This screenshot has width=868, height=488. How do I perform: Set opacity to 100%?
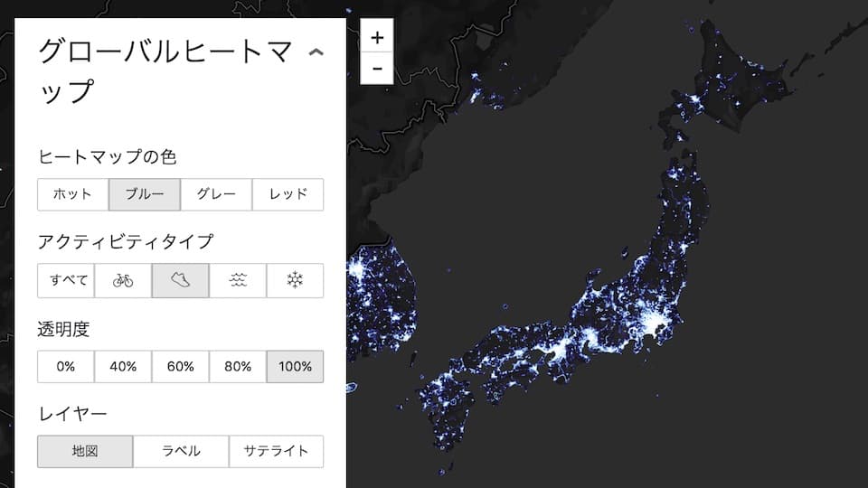tap(295, 366)
